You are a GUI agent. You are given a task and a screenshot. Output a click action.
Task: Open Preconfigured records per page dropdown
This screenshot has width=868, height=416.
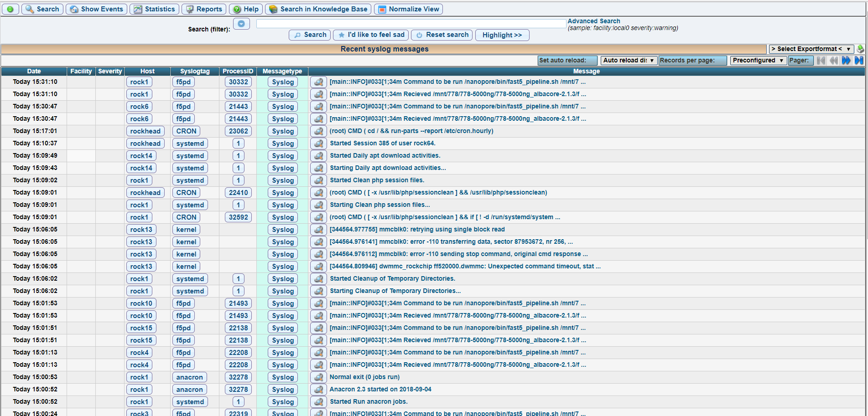(x=758, y=61)
